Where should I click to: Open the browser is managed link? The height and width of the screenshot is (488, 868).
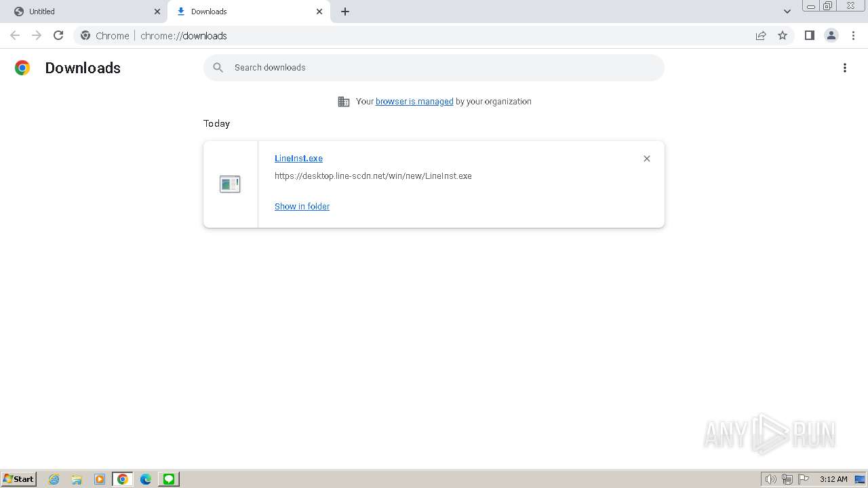tap(414, 102)
